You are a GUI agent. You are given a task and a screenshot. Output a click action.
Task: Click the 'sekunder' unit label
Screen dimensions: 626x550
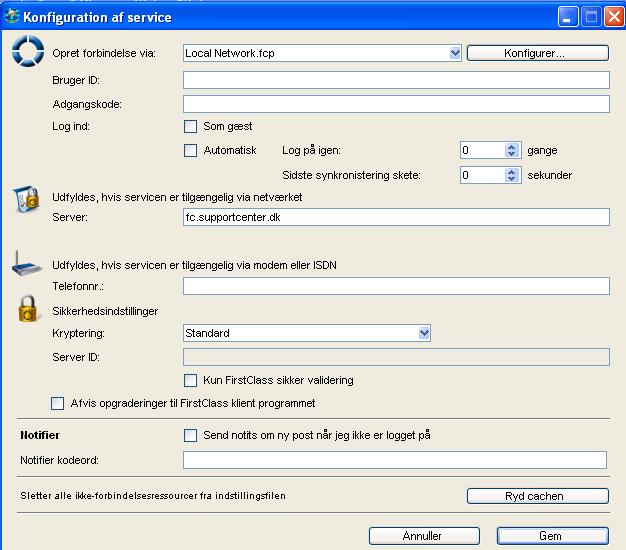[550, 175]
